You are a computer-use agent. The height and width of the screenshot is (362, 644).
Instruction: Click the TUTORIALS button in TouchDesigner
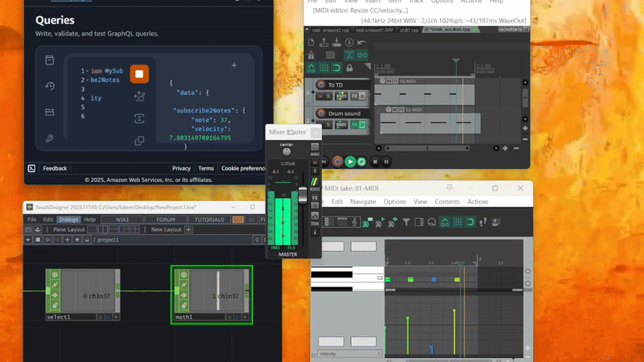209,220
